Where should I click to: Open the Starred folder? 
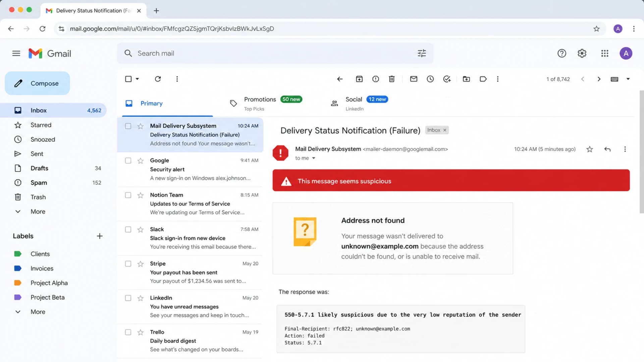(x=53, y=125)
